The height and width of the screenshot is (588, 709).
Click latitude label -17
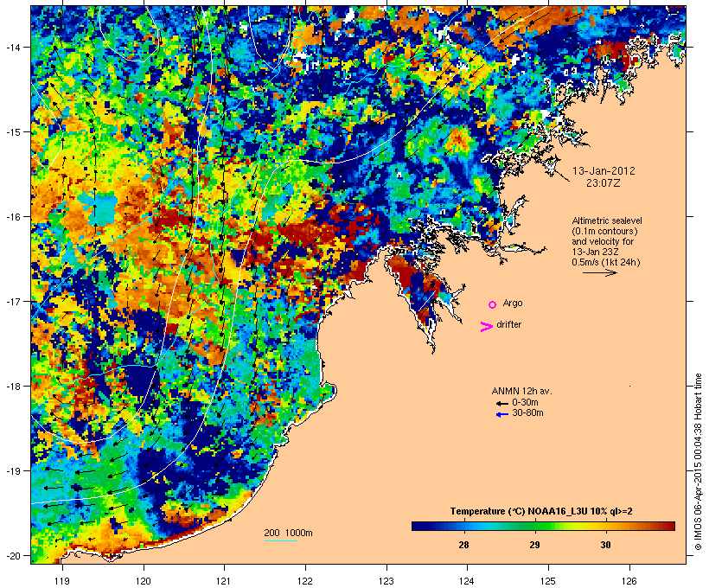click(x=12, y=301)
